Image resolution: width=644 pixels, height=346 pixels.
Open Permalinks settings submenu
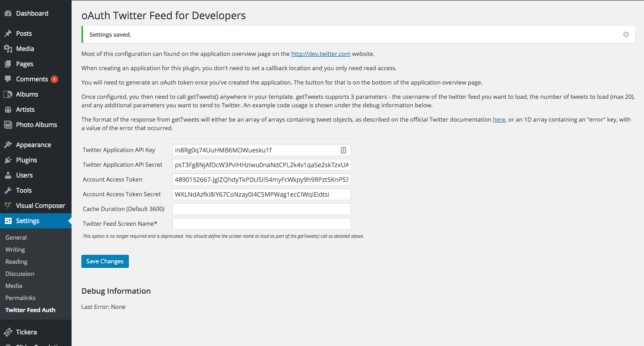[20, 298]
